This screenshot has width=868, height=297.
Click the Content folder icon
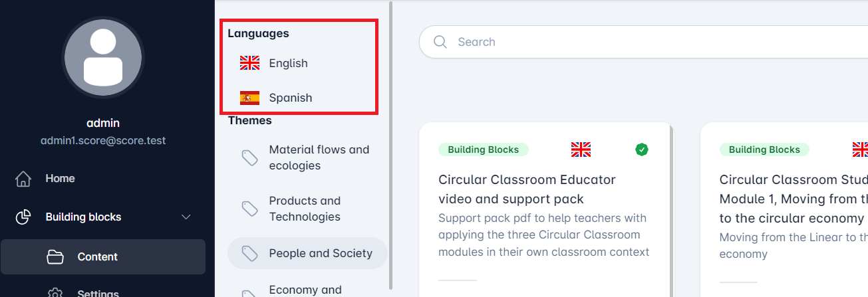[x=55, y=257]
